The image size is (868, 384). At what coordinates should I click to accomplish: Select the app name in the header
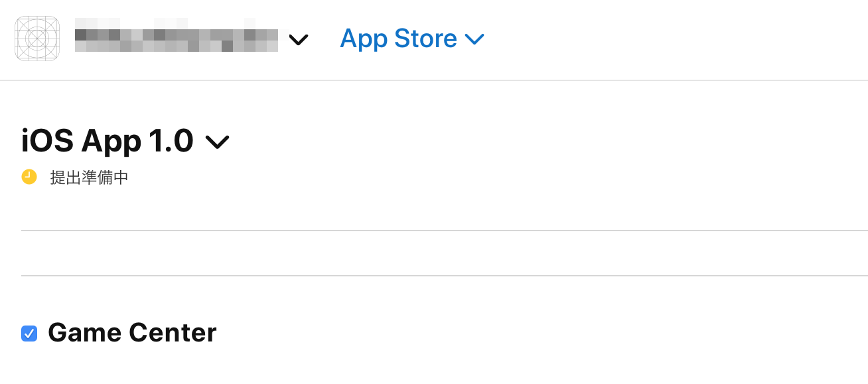pos(176,39)
